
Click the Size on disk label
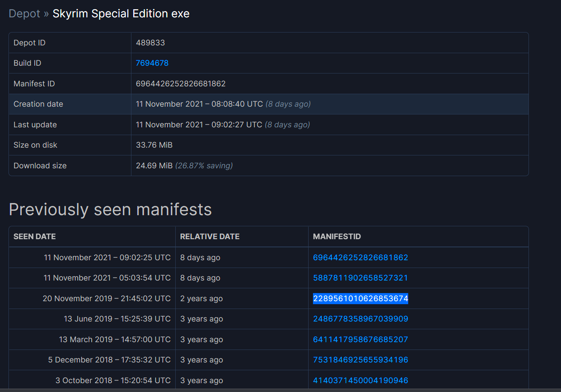pyautogui.click(x=35, y=145)
